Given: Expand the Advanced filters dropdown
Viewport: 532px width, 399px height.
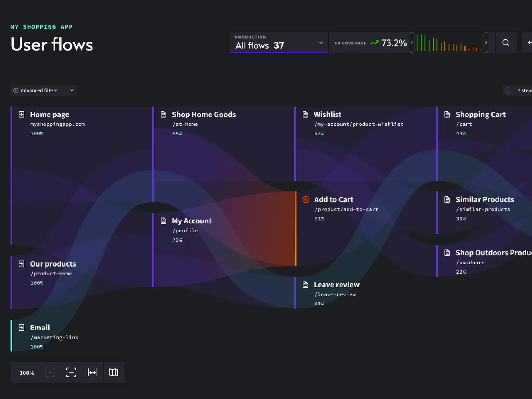Looking at the screenshot, I should click(x=43, y=90).
